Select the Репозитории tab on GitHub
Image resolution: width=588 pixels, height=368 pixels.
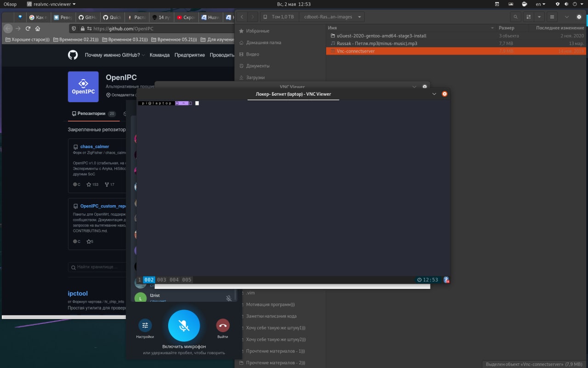tap(94, 114)
